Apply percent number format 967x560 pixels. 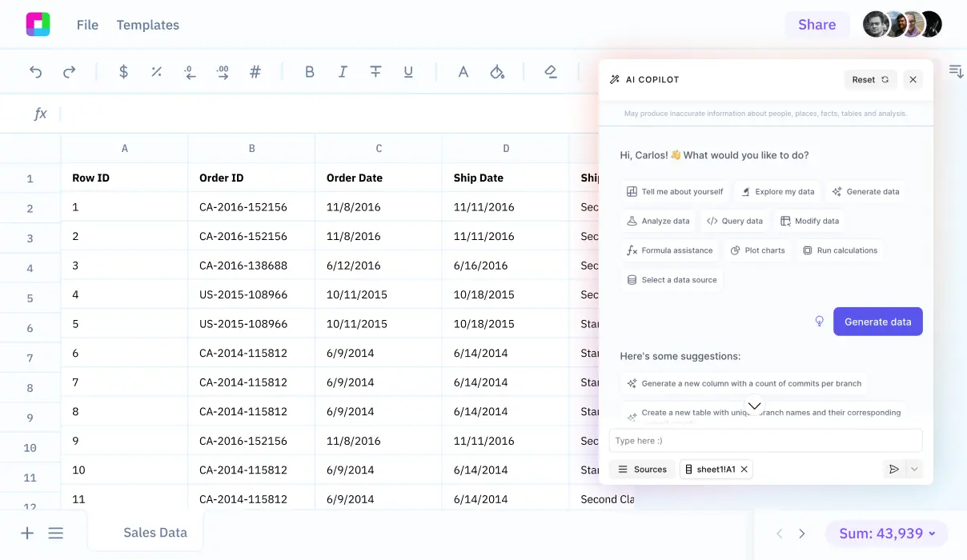(x=156, y=72)
